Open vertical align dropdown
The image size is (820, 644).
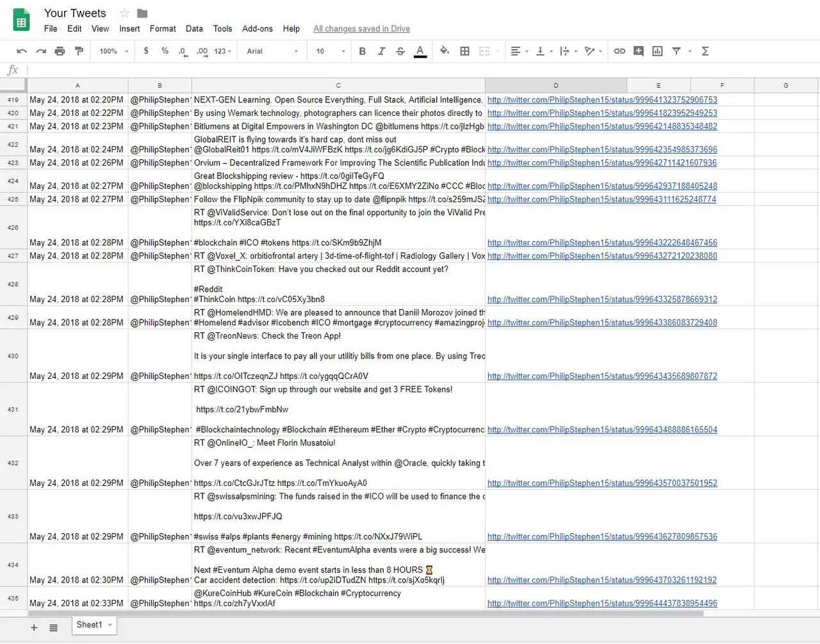(544, 51)
